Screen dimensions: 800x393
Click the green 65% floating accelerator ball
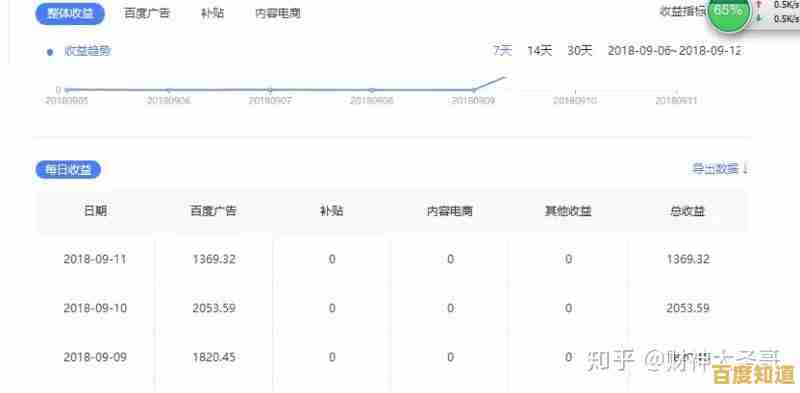pyautogui.click(x=729, y=12)
